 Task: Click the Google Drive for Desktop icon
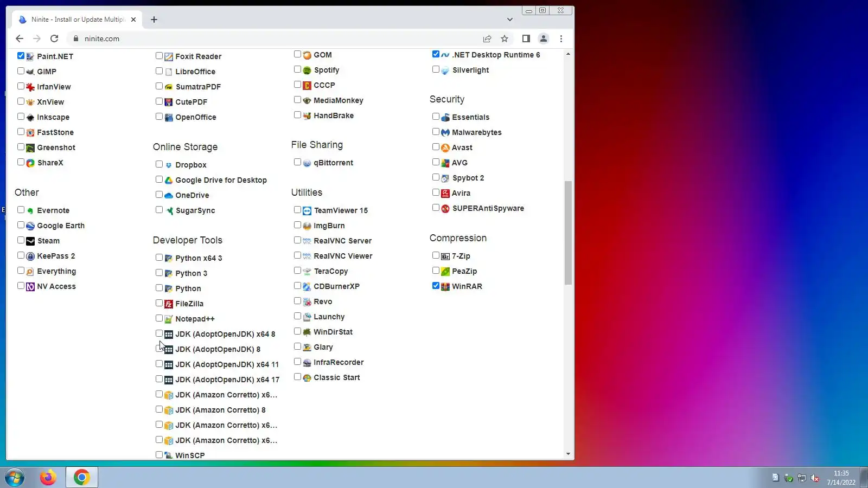point(169,180)
